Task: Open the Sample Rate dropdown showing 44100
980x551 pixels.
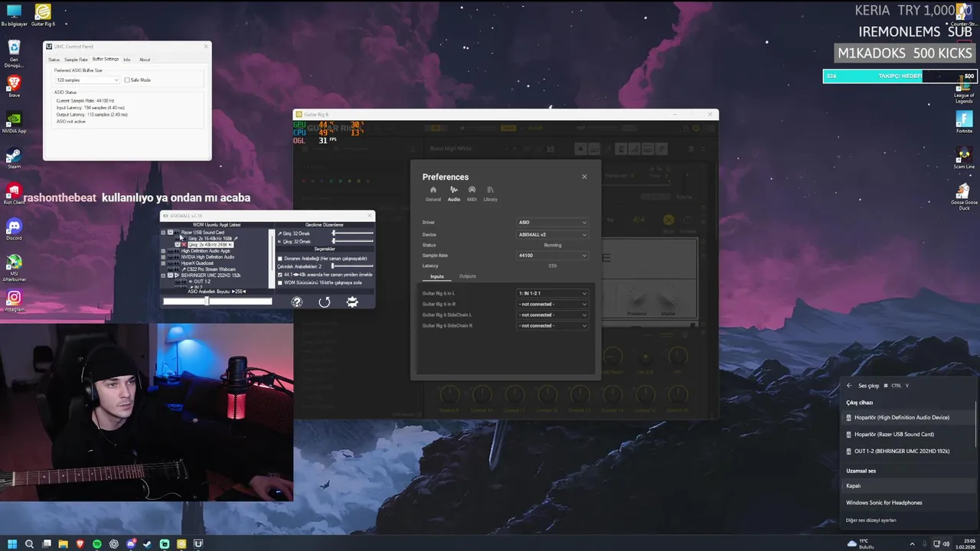Action: tap(553, 256)
